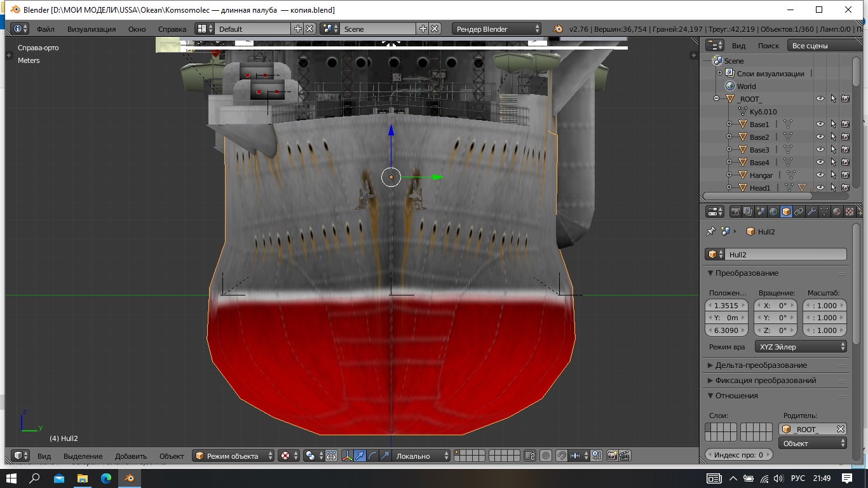Image resolution: width=868 pixels, height=488 pixels.
Task: Open the Render tab in properties editor
Action: (736, 212)
